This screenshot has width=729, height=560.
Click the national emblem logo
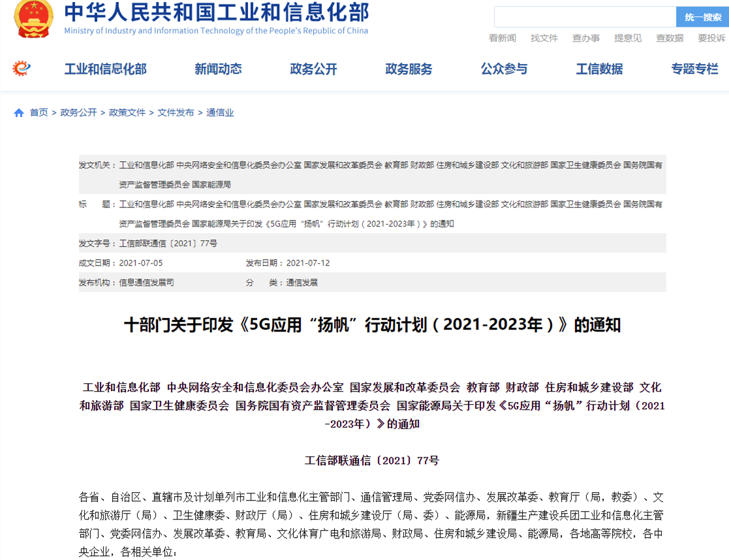point(34,19)
